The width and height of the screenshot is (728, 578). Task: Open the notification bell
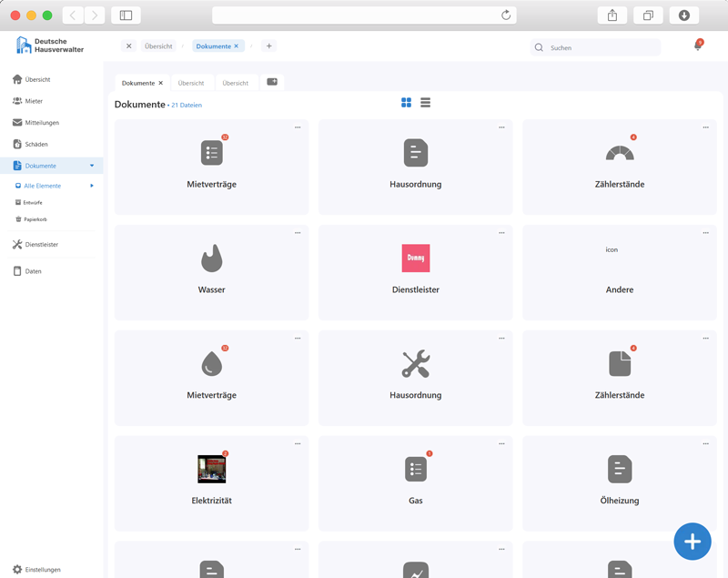698,46
